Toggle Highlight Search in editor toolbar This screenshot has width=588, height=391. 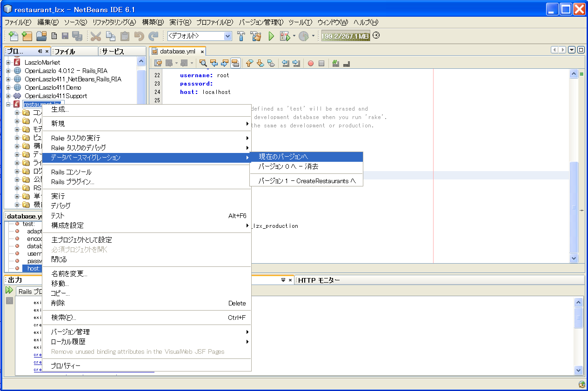pyautogui.click(x=235, y=63)
